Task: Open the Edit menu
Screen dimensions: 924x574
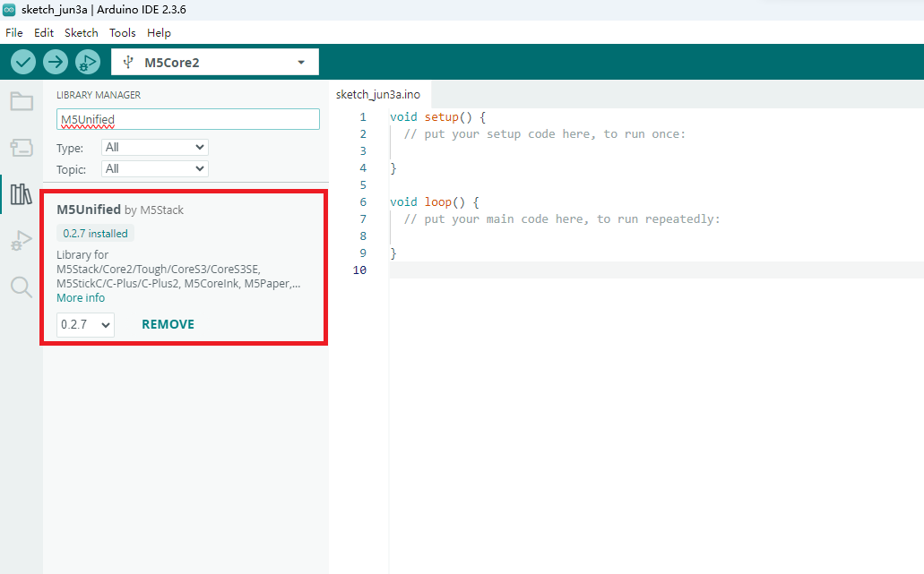Action: point(44,33)
